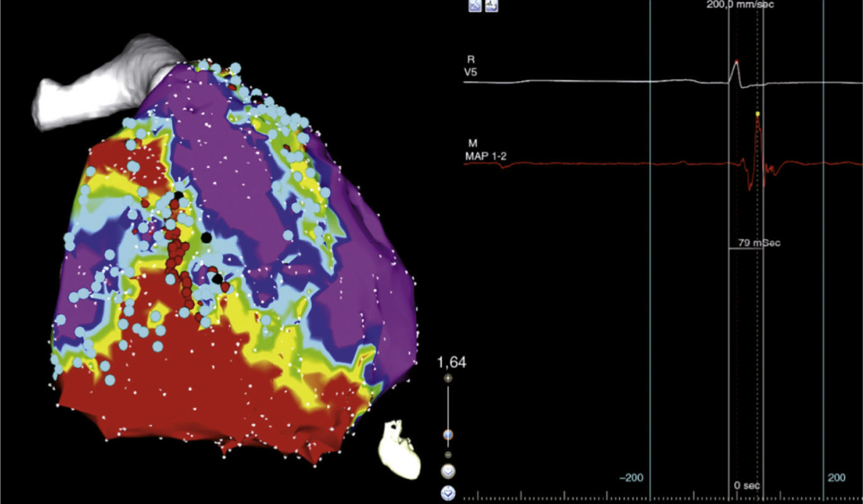This screenshot has width=863, height=504.
Task: Click the 200 time axis label
Action: coord(837,478)
